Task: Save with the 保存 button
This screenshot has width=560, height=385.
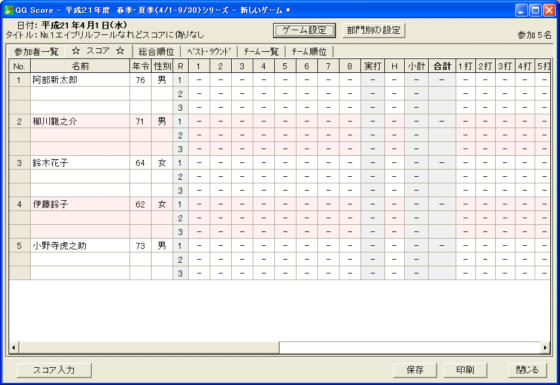Action: [x=415, y=370]
